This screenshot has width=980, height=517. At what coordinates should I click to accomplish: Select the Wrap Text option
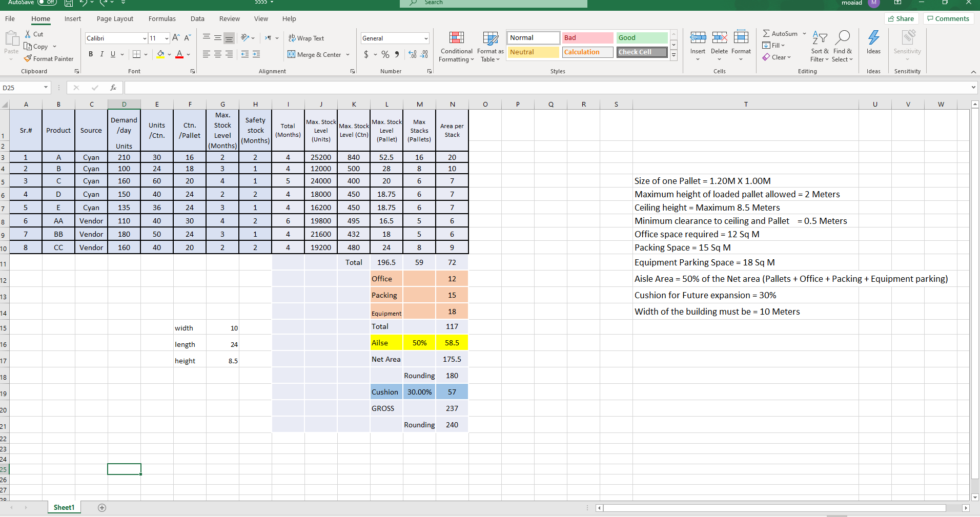306,38
